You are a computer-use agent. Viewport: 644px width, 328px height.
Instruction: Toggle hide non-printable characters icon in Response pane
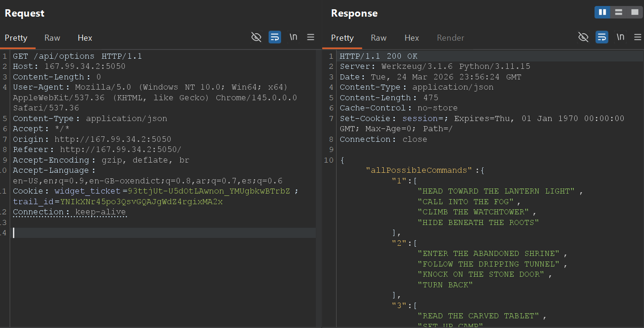click(x=583, y=37)
